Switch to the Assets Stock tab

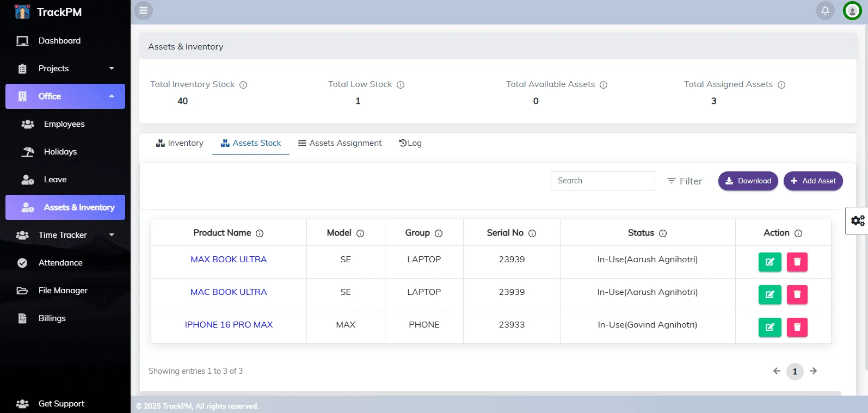point(251,143)
